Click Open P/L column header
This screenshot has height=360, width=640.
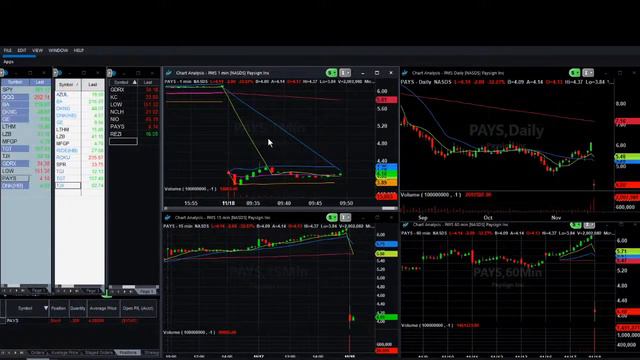(x=138, y=308)
